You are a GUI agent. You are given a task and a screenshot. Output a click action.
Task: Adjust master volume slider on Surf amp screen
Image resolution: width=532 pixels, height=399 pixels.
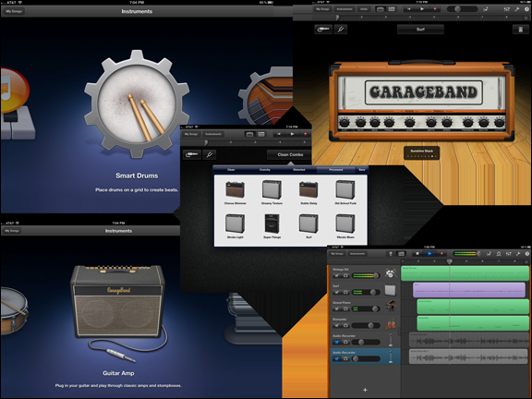coord(462,9)
